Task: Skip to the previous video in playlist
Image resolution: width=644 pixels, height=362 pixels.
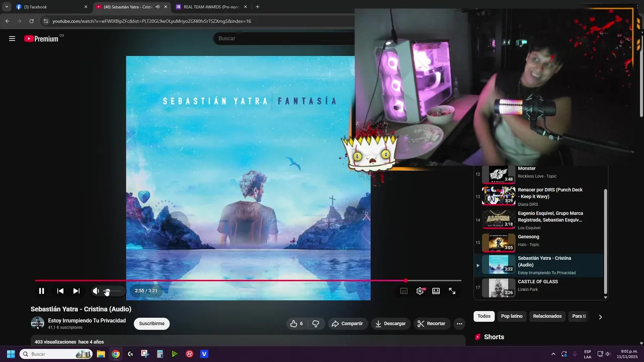Action: point(60,291)
